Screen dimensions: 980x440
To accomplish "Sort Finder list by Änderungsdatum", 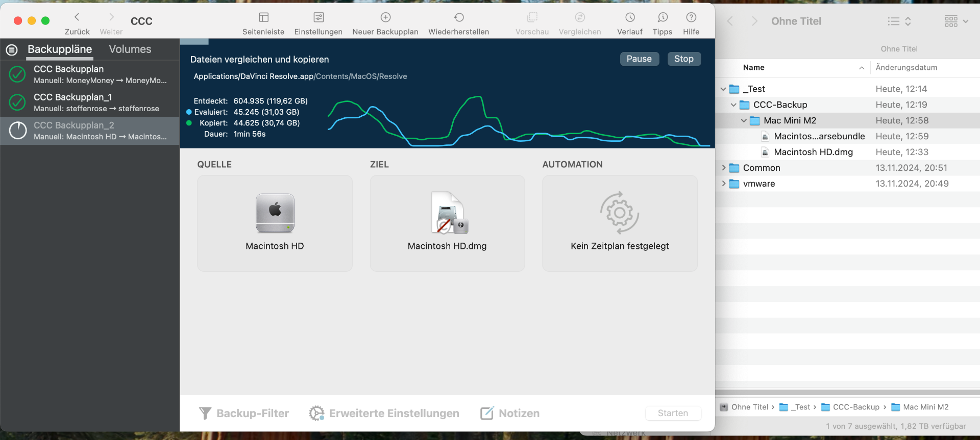I will click(906, 67).
